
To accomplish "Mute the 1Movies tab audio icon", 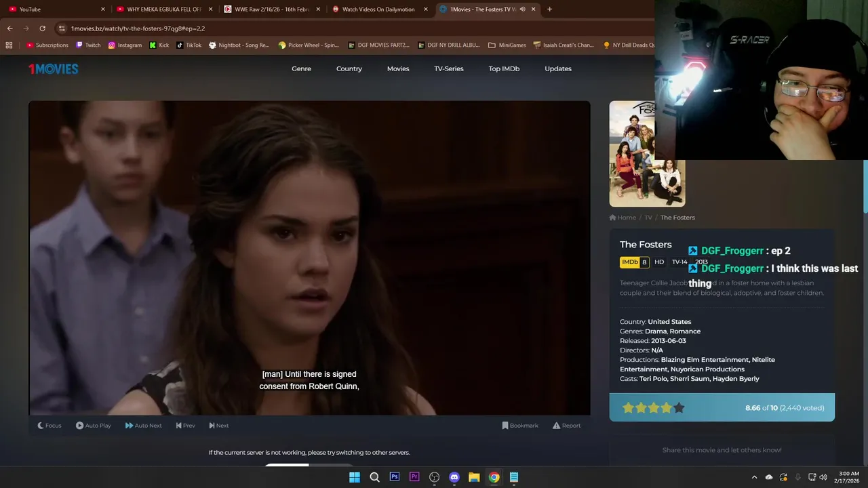I will click(x=522, y=9).
